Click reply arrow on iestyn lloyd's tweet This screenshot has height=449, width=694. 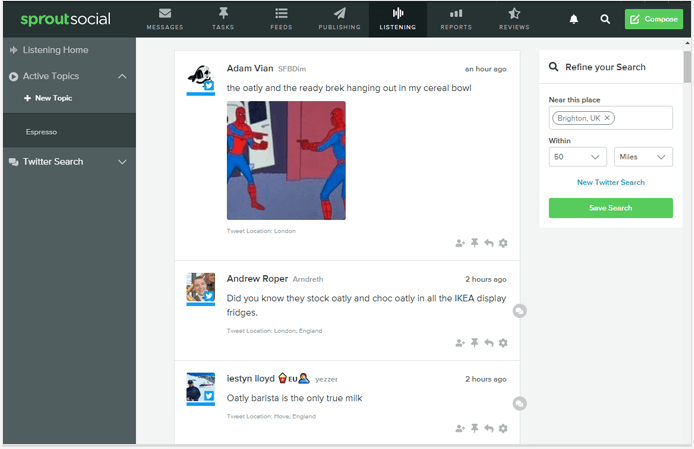(489, 428)
